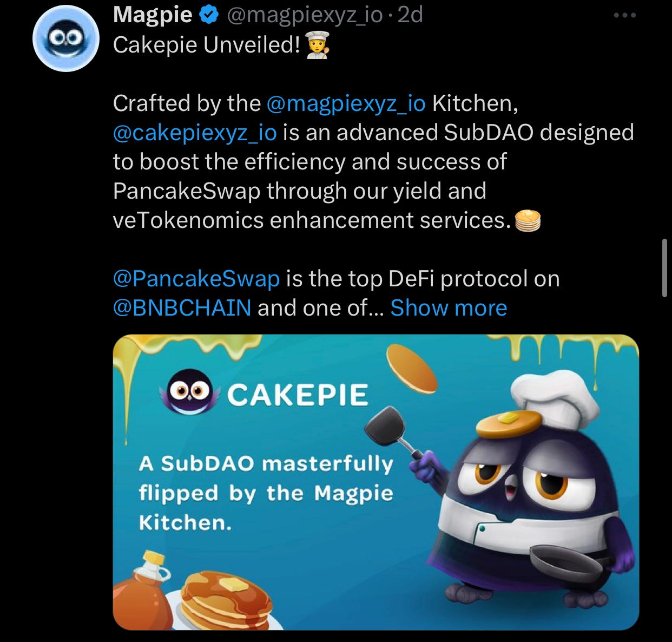Open the @magpiexyz_io mention in tweet body
Viewport: 672px width, 642px height.
point(346,103)
